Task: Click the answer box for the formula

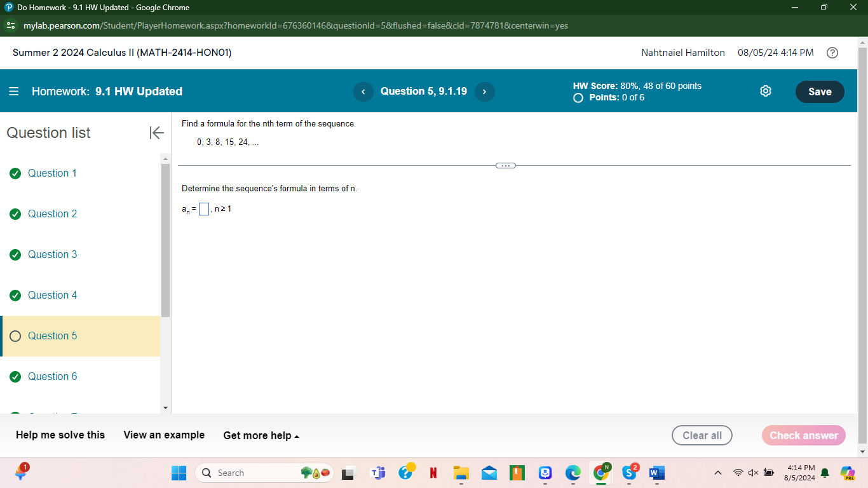Action: tap(203, 208)
